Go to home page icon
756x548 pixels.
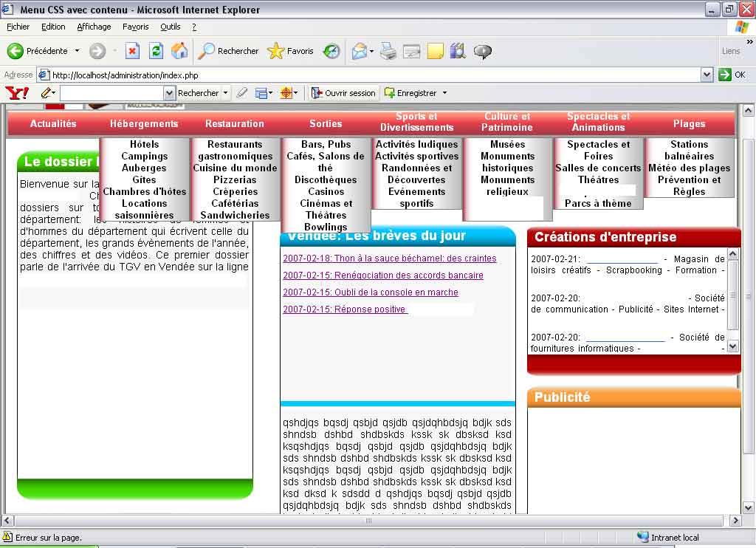pyautogui.click(x=180, y=51)
